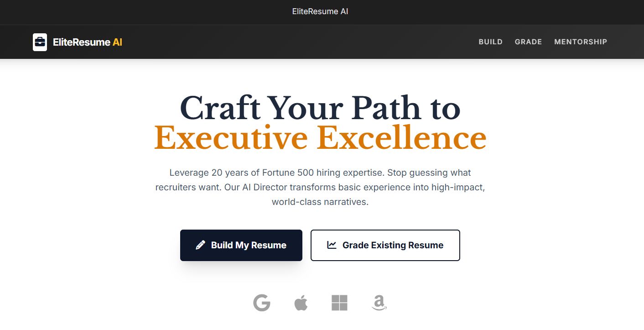Click the Google logo
The height and width of the screenshot is (330, 644).
[262, 303]
